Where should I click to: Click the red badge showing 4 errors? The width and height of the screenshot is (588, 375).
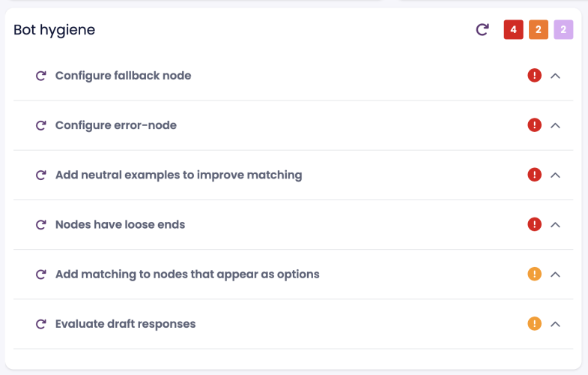[x=513, y=30]
